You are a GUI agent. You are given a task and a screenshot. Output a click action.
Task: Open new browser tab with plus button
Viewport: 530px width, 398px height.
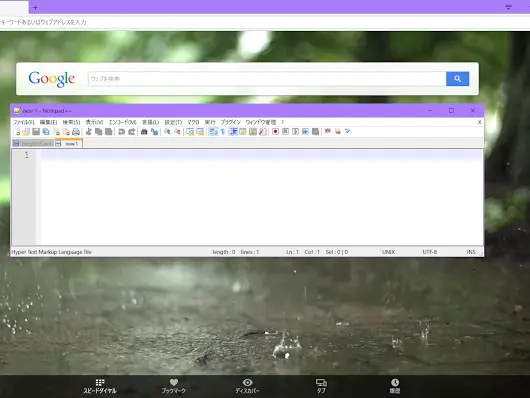(x=35, y=7)
